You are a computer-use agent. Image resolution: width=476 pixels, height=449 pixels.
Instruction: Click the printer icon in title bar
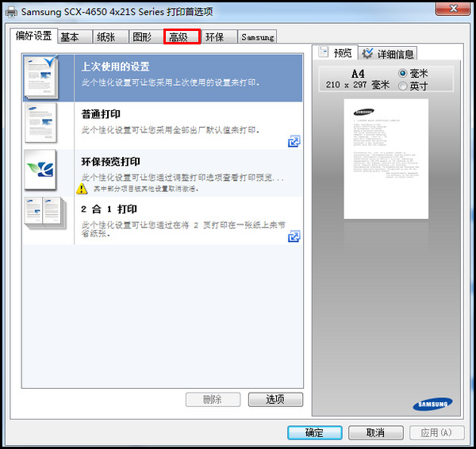(12, 12)
